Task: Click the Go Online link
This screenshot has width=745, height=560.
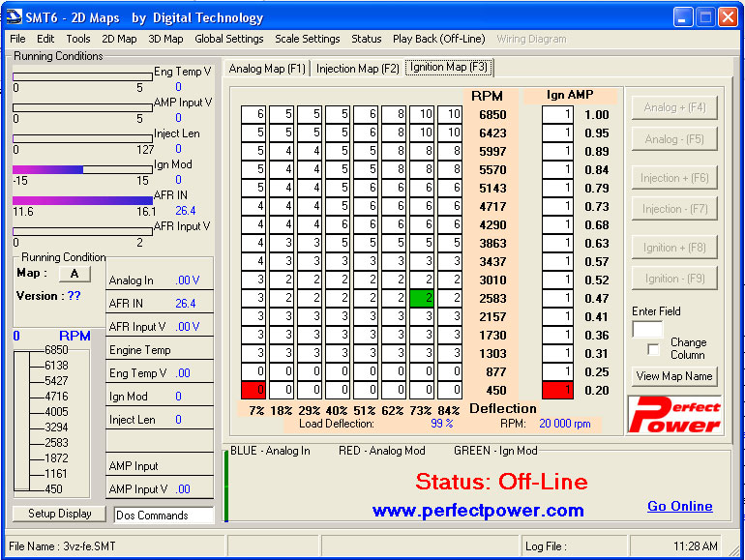Action: [680, 506]
